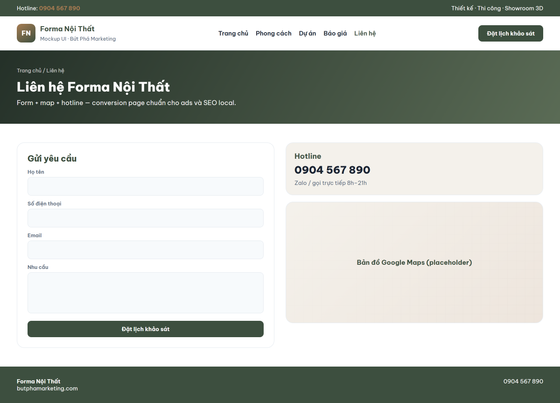This screenshot has height=403, width=560.
Task: Open Liên hệ nav item
Action: click(365, 33)
